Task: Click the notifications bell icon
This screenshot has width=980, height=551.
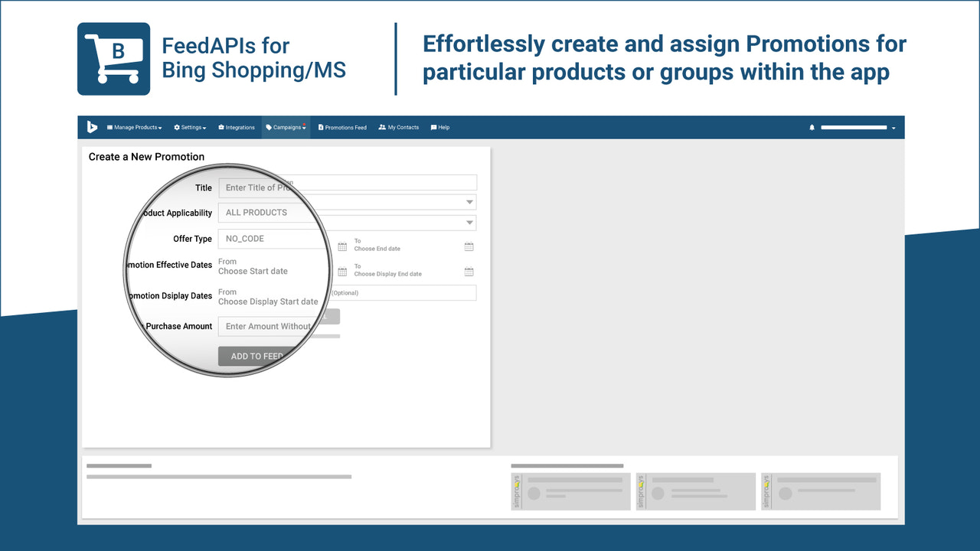Action: (x=812, y=127)
